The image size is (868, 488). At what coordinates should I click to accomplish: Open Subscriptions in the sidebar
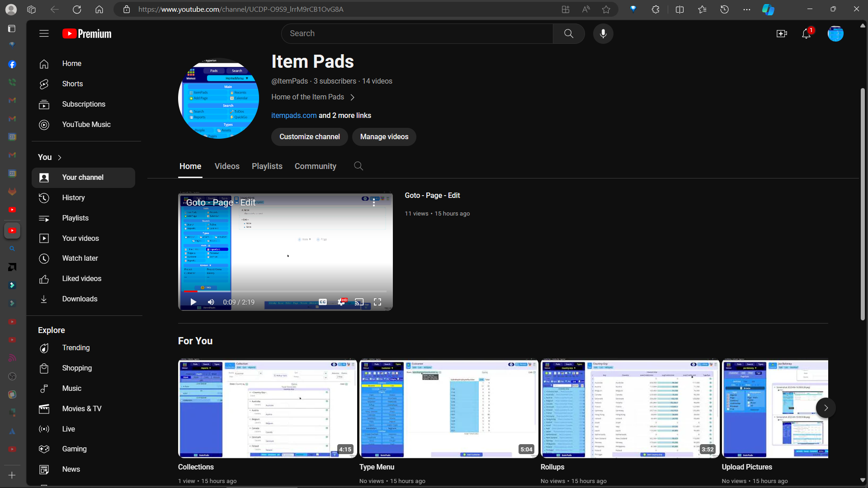pos(83,104)
